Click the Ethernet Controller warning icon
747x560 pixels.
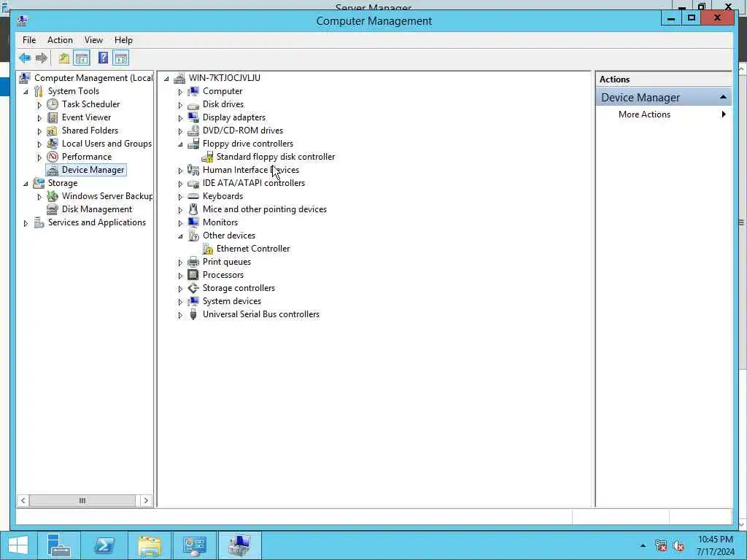[x=208, y=249]
